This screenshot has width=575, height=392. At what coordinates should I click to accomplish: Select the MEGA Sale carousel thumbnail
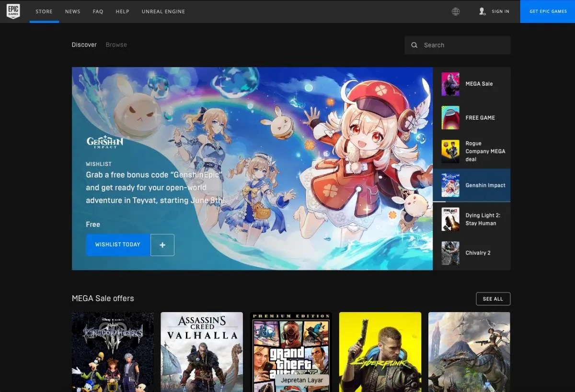click(450, 84)
